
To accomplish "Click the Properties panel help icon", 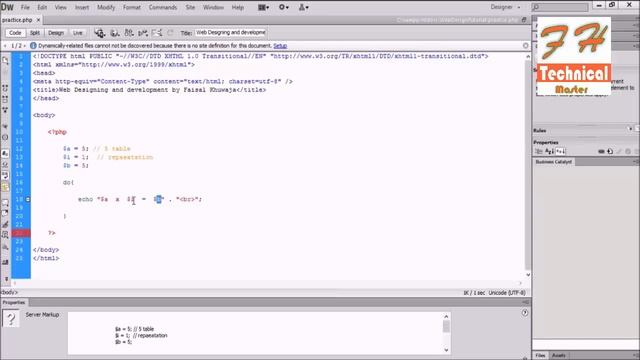I will [x=525, y=313].
